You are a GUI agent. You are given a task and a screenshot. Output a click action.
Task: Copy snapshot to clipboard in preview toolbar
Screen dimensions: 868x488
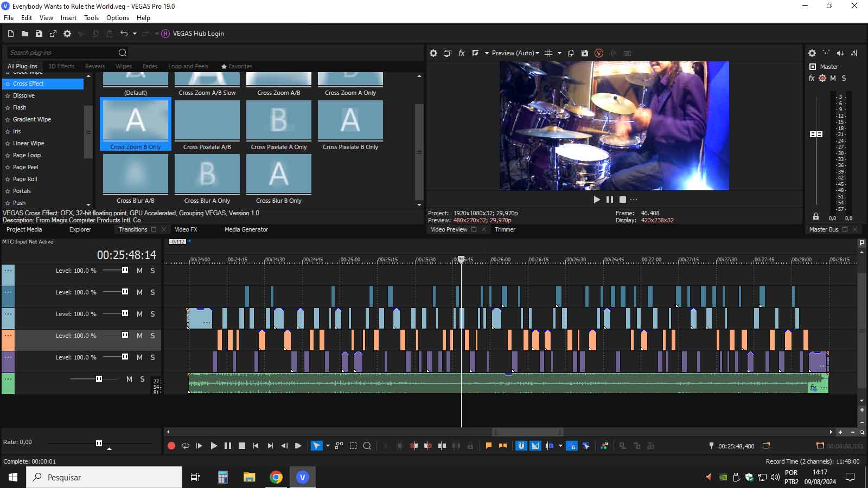point(571,53)
